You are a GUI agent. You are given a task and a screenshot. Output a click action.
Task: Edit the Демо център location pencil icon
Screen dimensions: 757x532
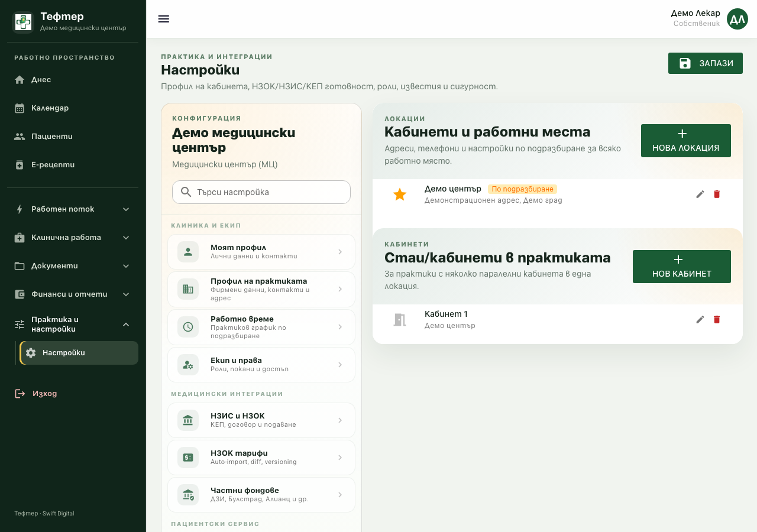pyautogui.click(x=700, y=194)
